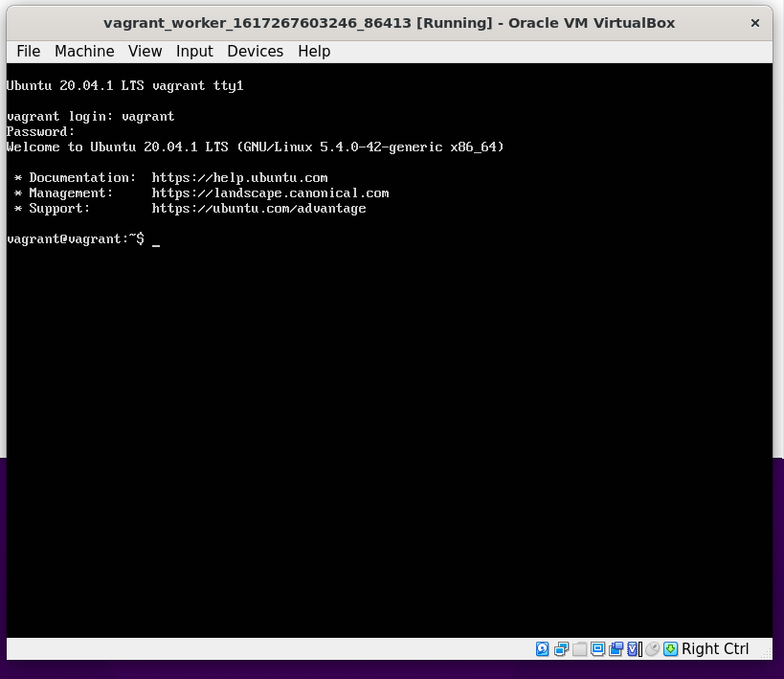Click the hard disk activity status icon
Image resolution: width=784 pixels, height=679 pixels.
(542, 649)
